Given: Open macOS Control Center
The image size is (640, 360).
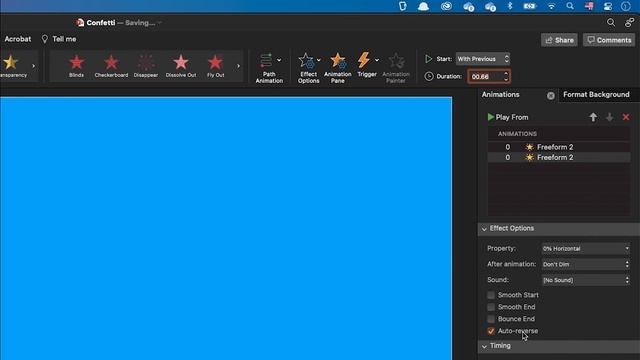Looking at the screenshot, I should 608,6.
